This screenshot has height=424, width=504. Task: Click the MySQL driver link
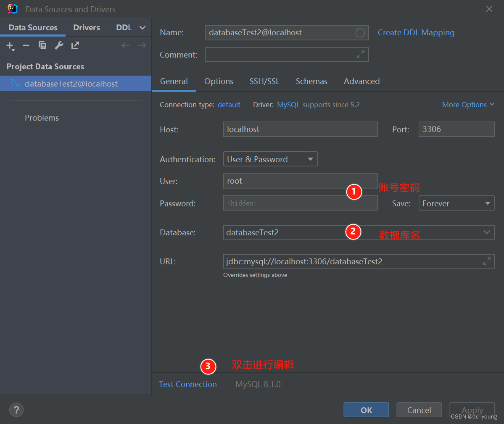point(288,105)
